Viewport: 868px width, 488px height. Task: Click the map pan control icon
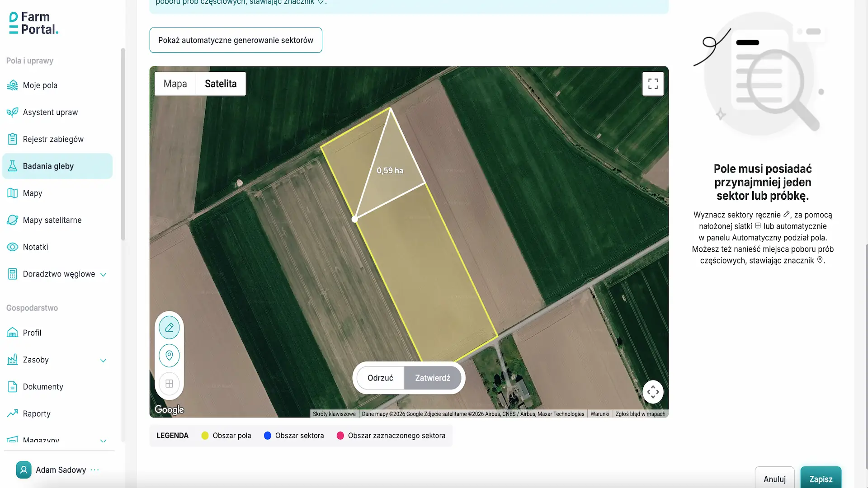[653, 392]
